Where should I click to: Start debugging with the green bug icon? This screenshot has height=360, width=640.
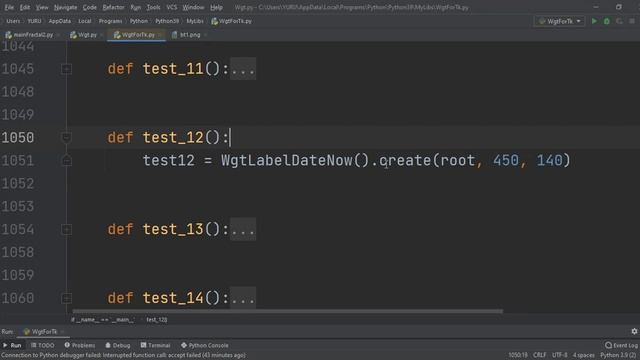[607, 21]
